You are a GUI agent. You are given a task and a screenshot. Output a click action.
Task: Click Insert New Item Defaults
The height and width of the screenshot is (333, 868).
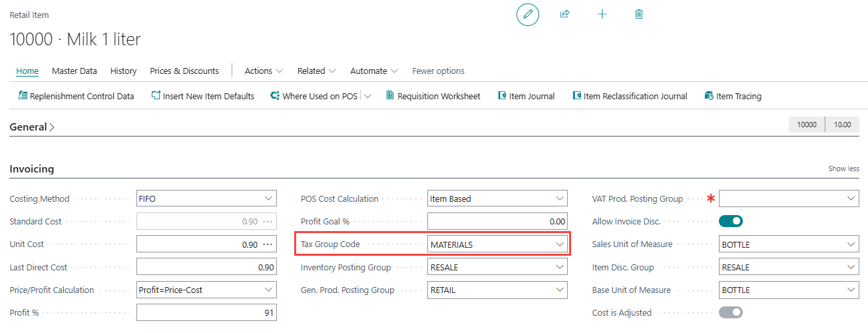point(202,96)
